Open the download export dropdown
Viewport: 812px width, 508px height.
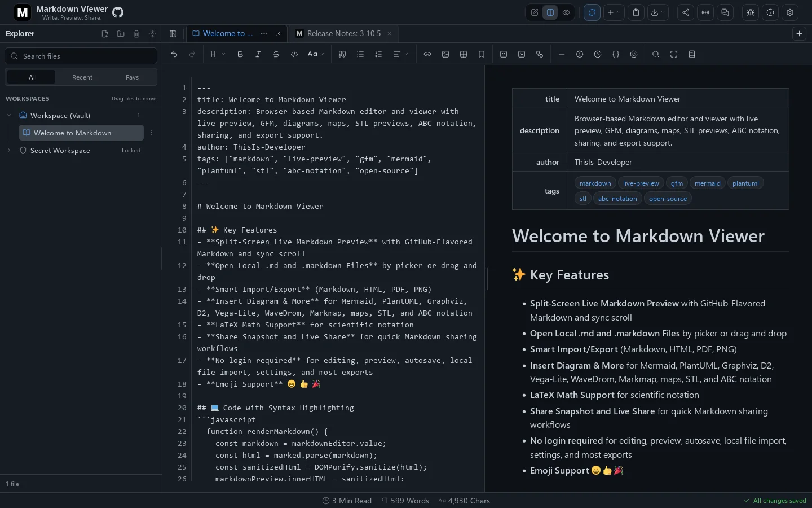point(657,12)
